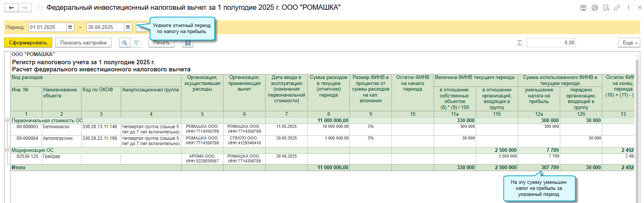Select the Бетононасос cell
644x203 pixels.
(x=62, y=129)
